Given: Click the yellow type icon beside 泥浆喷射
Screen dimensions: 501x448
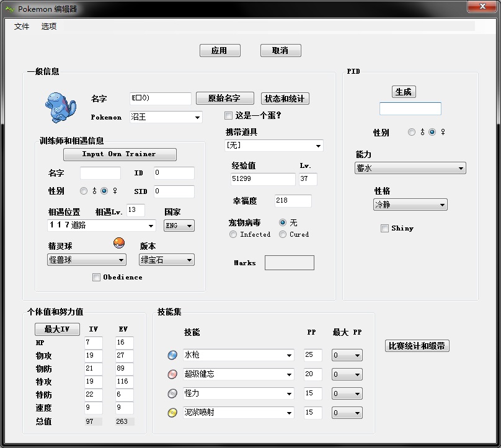Looking at the screenshot, I should [172, 413].
